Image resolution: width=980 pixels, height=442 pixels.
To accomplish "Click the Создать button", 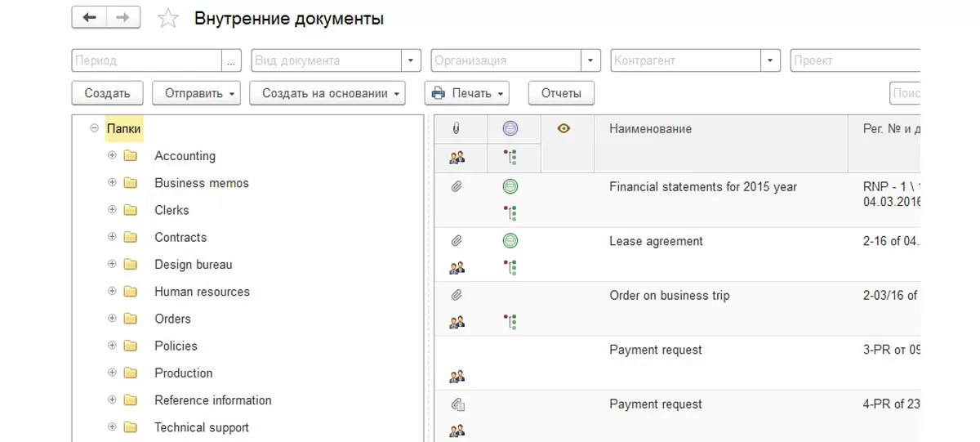I will 107,93.
